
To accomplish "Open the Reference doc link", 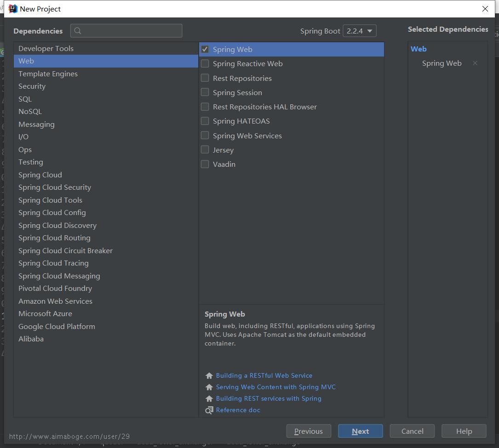I will pyautogui.click(x=238, y=410).
